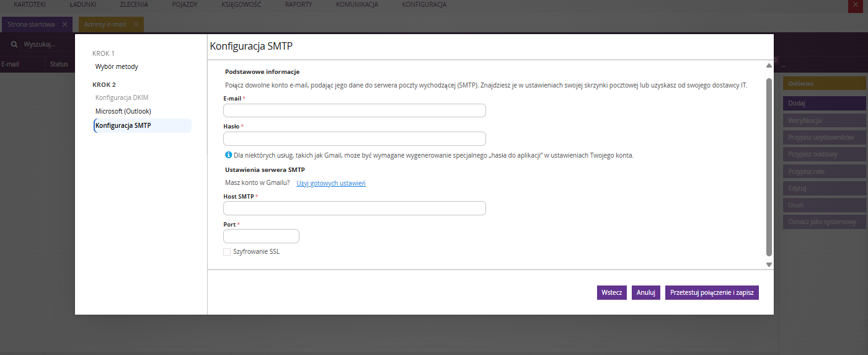Open the ŁADUNKI menu
This screenshot has width=868, height=355.
[x=83, y=4]
